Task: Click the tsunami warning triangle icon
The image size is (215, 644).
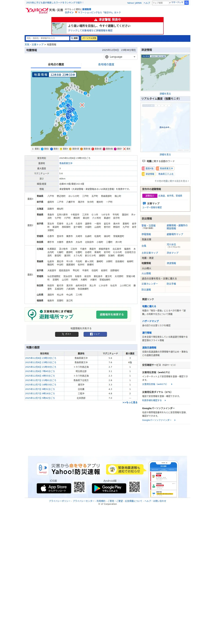Action: pyautogui.click(x=96, y=20)
